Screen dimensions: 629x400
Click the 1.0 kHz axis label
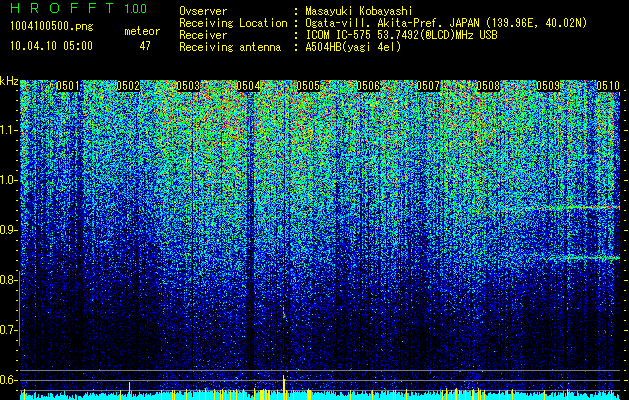[x=7, y=181]
